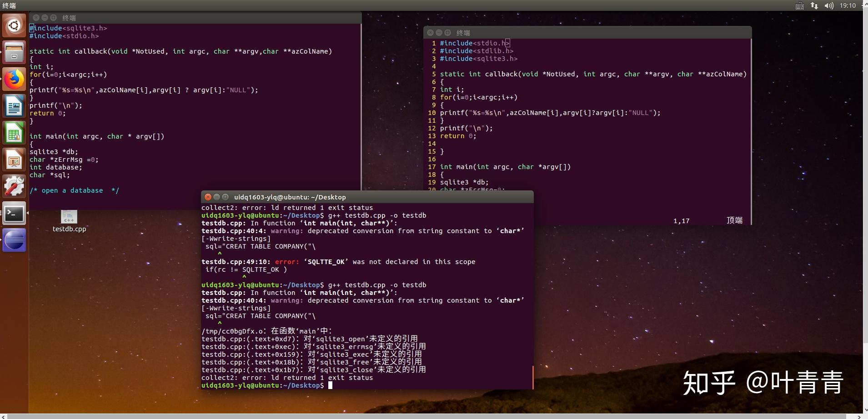Viewport: 868px width, 419px height.
Task: Launch Firefox from the launcher
Action: (x=14, y=79)
